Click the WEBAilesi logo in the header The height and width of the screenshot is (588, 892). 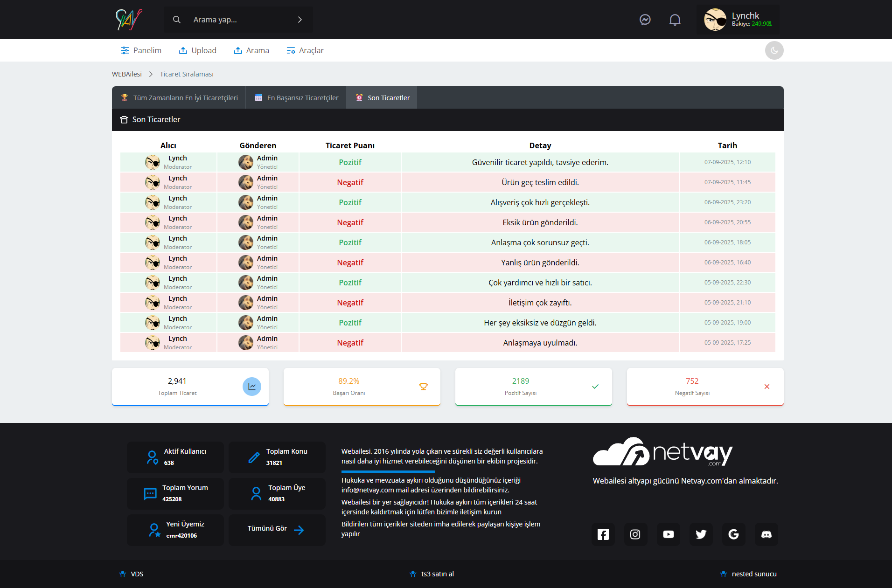[129, 20]
